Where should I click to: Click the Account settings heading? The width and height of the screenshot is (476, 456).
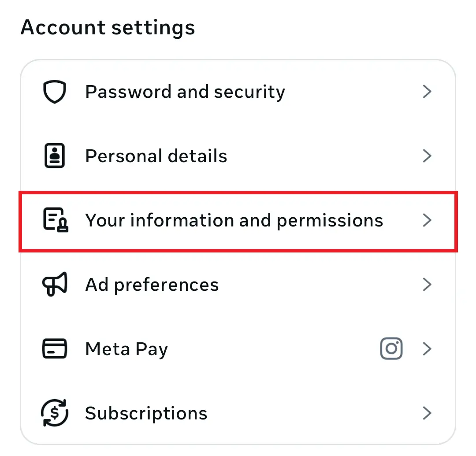[x=108, y=27]
